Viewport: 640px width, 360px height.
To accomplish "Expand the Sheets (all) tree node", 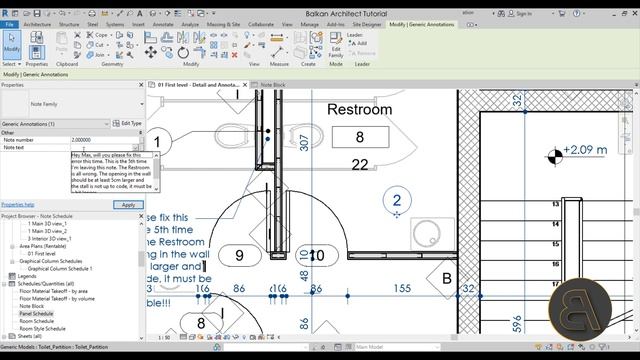I will (4, 336).
